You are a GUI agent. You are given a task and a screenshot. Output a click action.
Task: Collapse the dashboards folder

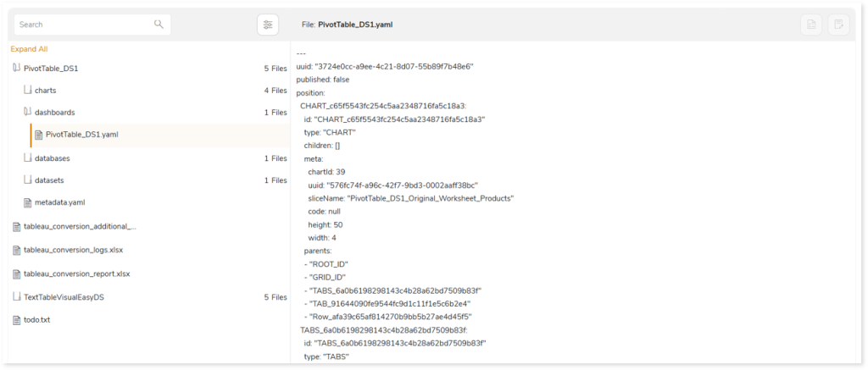(x=28, y=112)
